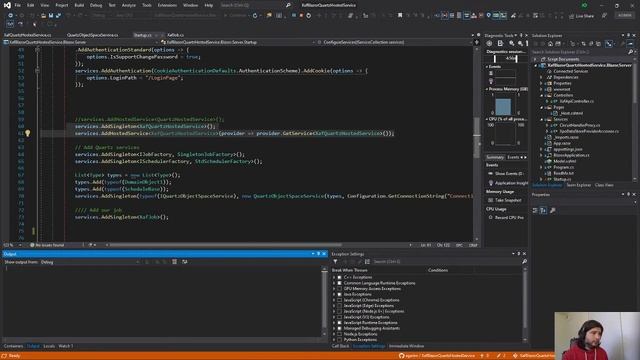Collapse the Services folder in Solution Explorer
The image size is (640, 360).
coord(542,119)
